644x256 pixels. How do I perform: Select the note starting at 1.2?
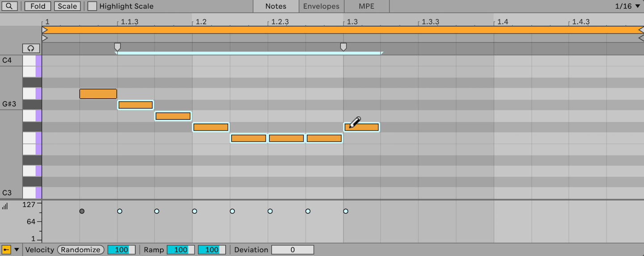tap(211, 127)
